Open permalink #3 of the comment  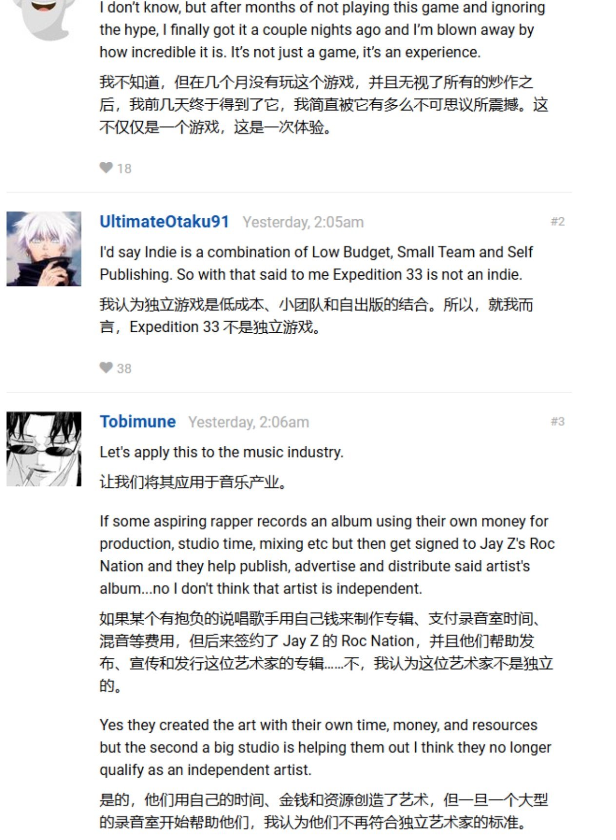click(558, 421)
